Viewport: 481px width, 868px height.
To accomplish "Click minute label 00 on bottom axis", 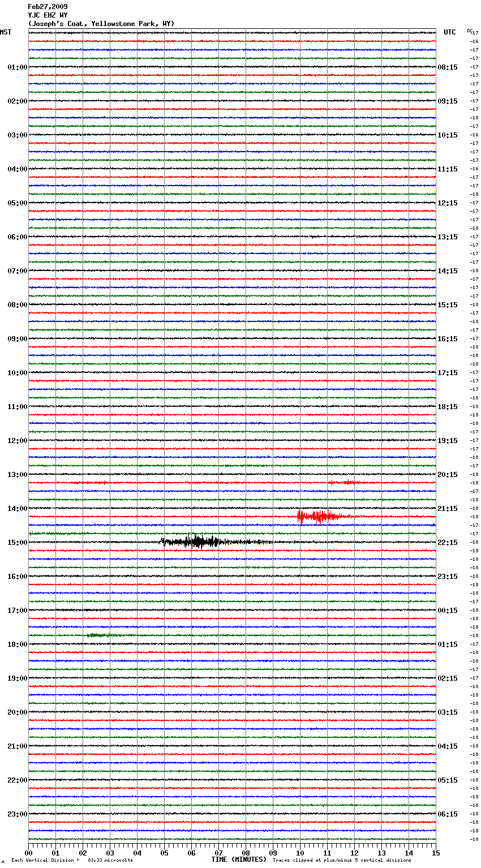I will [28, 853].
